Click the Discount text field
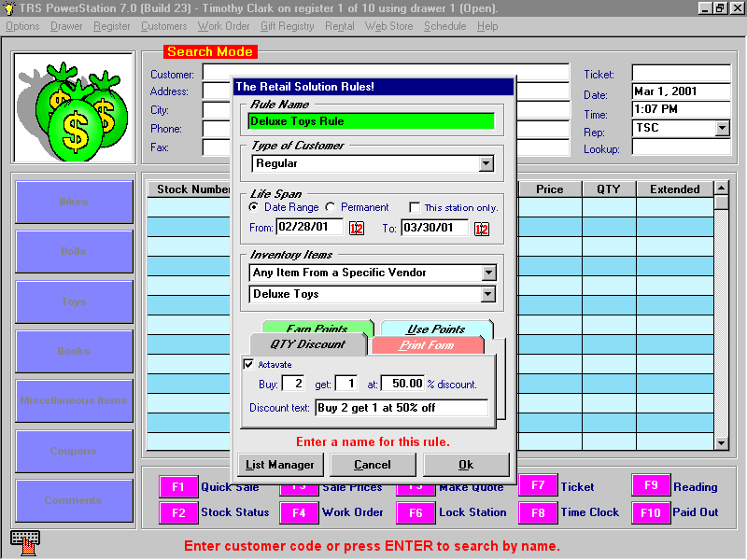This screenshot has height=560, width=747. pos(402,408)
